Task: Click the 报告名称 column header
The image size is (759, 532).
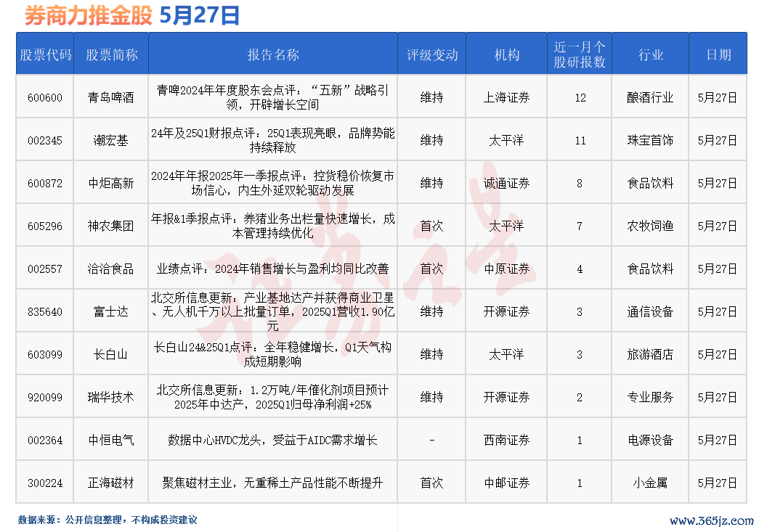Action: pyautogui.click(x=272, y=54)
